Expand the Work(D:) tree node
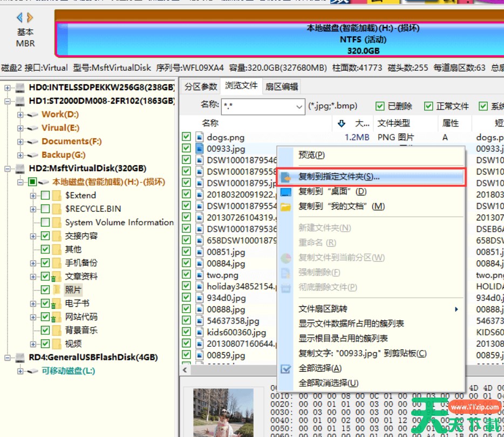 (21, 115)
